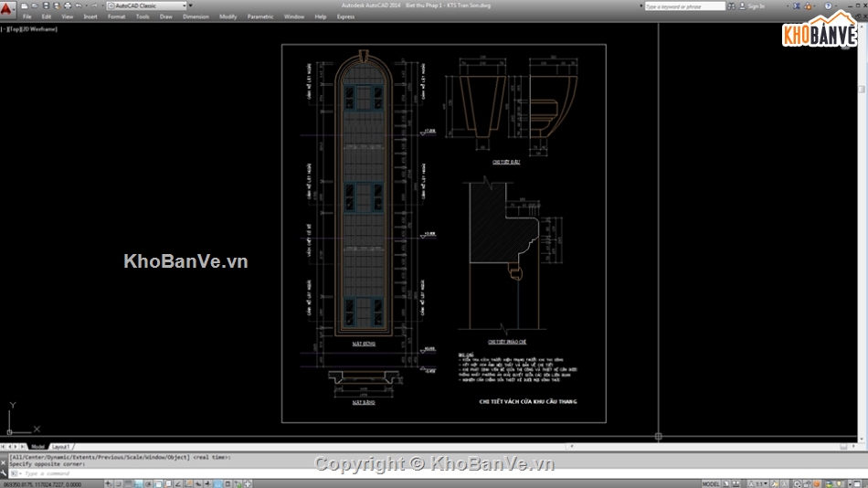This screenshot has height=488, width=868.
Task: Click the Autodesk Exchange Apps X icon
Action: [x=797, y=6]
